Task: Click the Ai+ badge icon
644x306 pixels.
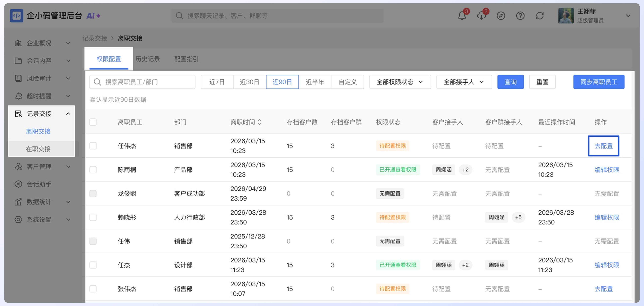Action: pyautogui.click(x=94, y=16)
